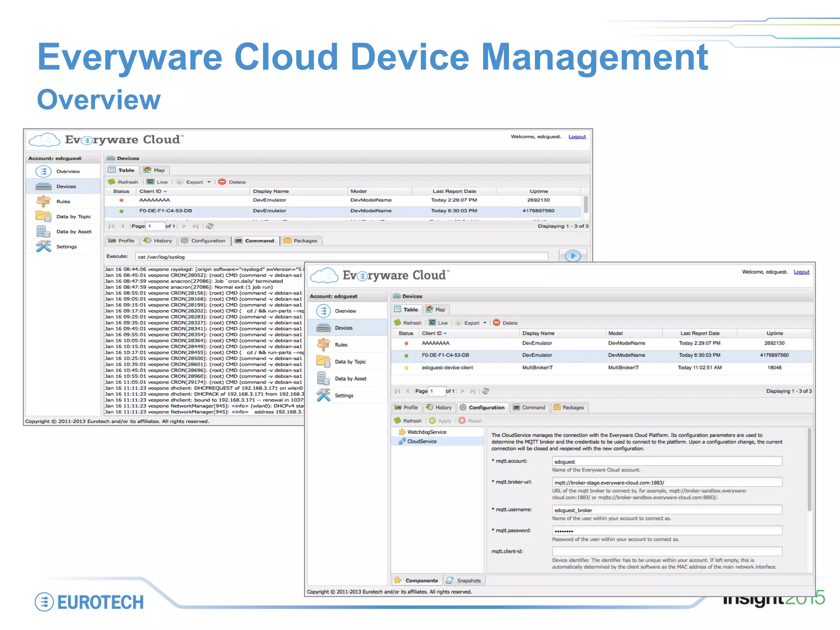Open History tab in front window
840x630 pixels.
(x=439, y=407)
